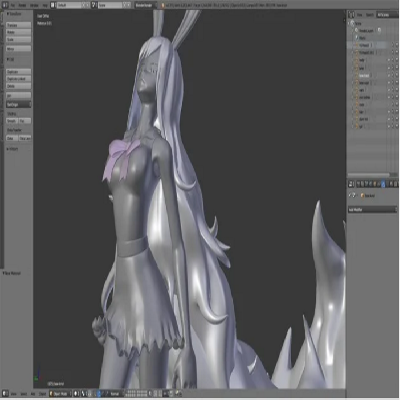The height and width of the screenshot is (400, 400).
Task: Click the 3D View editor type icon
Action: coord(5,394)
